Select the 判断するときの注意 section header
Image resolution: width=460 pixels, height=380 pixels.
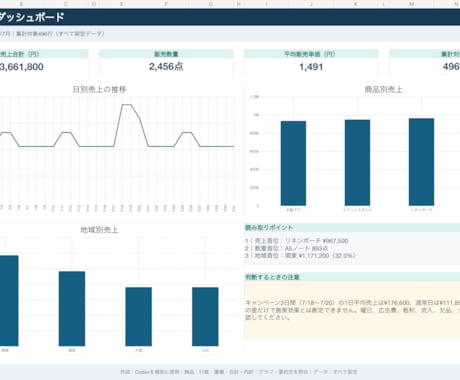(352, 277)
